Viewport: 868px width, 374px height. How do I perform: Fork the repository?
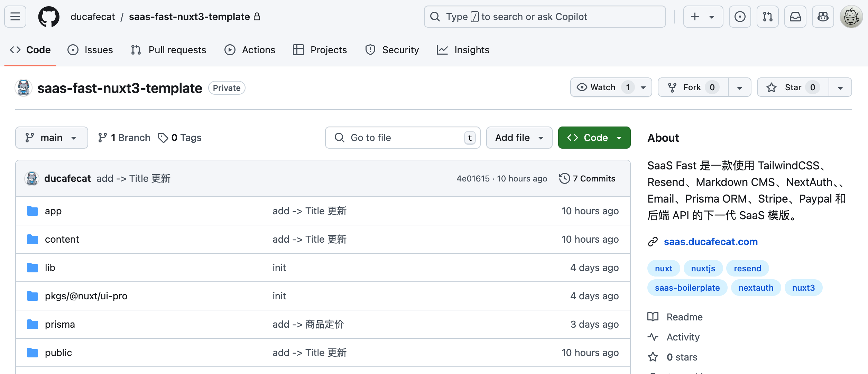693,87
